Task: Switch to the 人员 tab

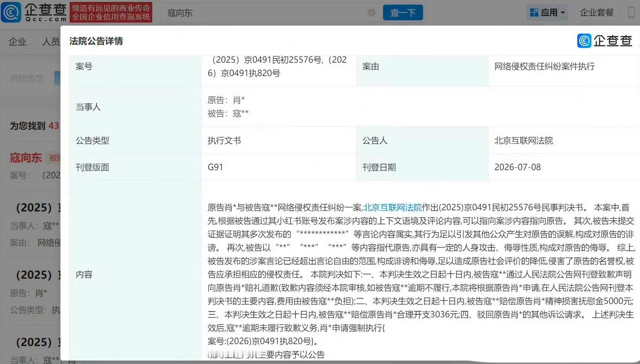Action: [x=51, y=42]
